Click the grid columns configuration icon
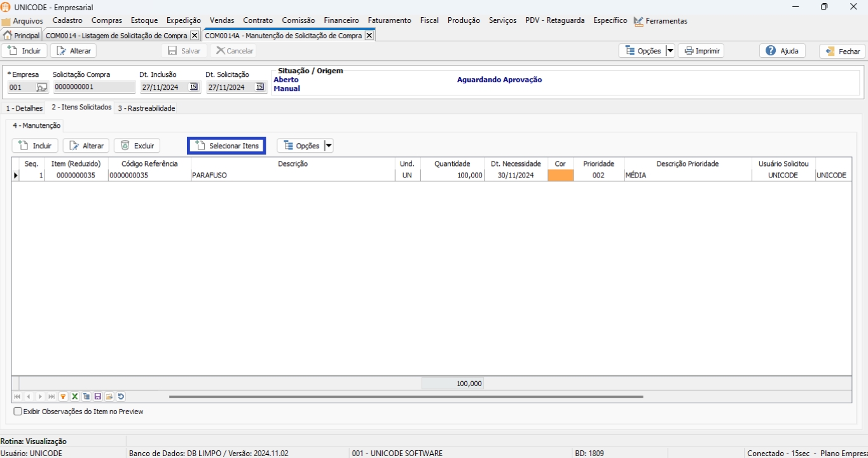Image resolution: width=868 pixels, height=458 pixels. pyautogui.click(x=86, y=396)
